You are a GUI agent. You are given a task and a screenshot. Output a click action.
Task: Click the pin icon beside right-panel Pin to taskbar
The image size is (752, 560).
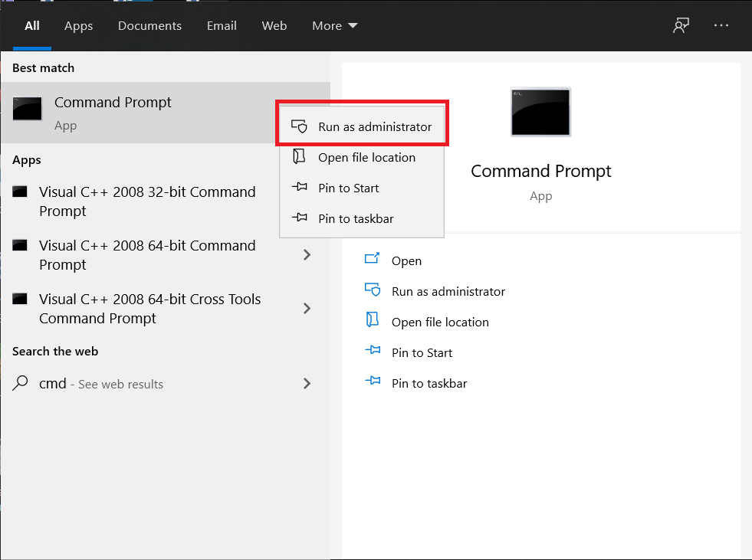pos(373,382)
